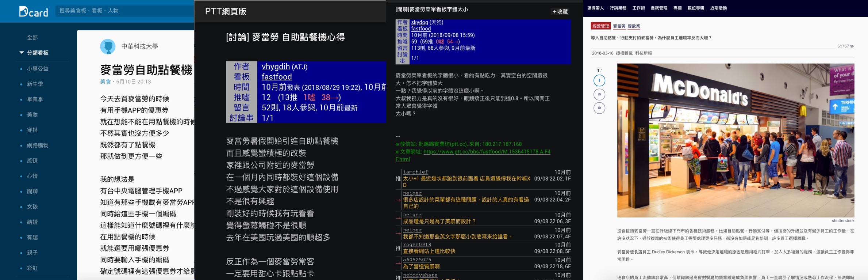
Task: Open commenter nobodyshare's username link
Action: (x=420, y=275)
